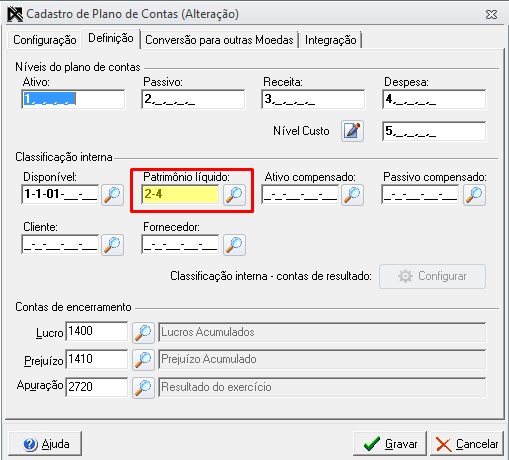Click the Prejuízo account lookup magnifier
This screenshot has width=509, height=460.
pyautogui.click(x=143, y=360)
